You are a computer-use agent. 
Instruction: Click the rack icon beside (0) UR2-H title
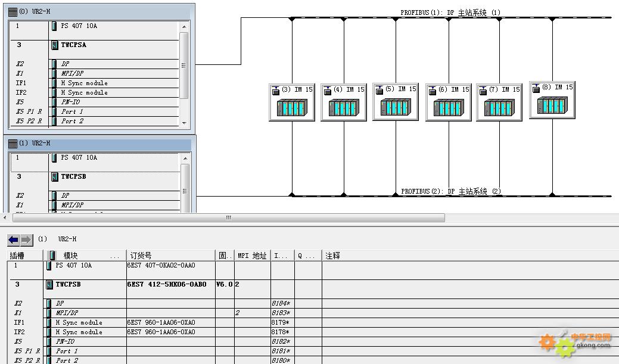click(x=13, y=12)
